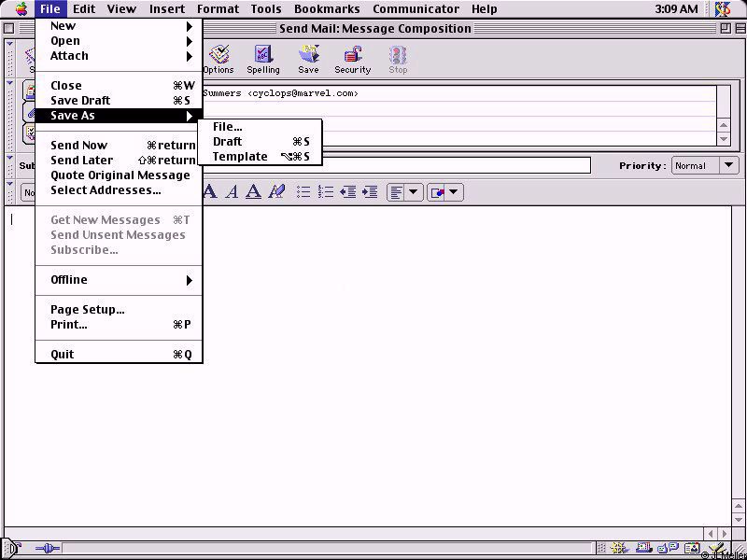
Task: Expand the Offline submenu
Action: pyautogui.click(x=120, y=279)
